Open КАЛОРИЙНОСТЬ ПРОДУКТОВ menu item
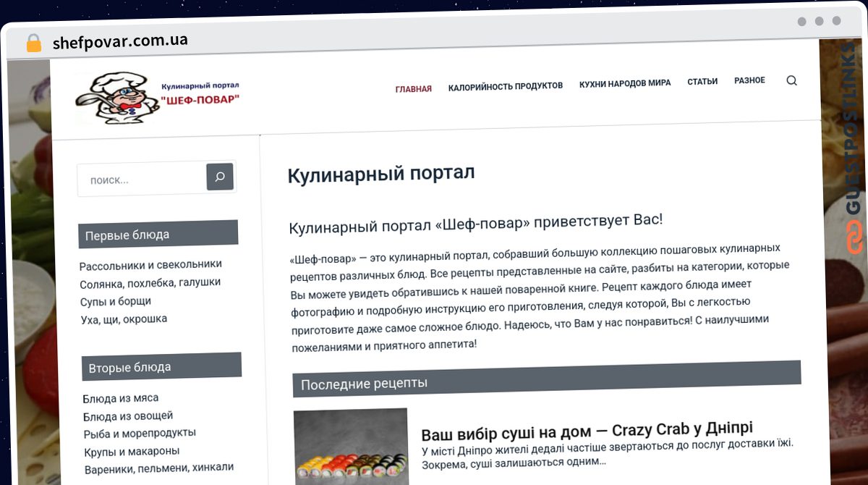 [505, 86]
